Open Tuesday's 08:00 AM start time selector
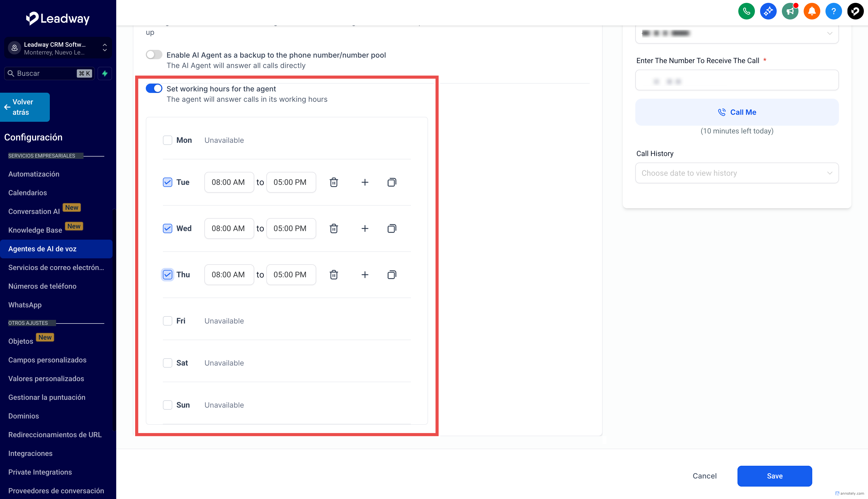The image size is (868, 499). pyautogui.click(x=229, y=182)
